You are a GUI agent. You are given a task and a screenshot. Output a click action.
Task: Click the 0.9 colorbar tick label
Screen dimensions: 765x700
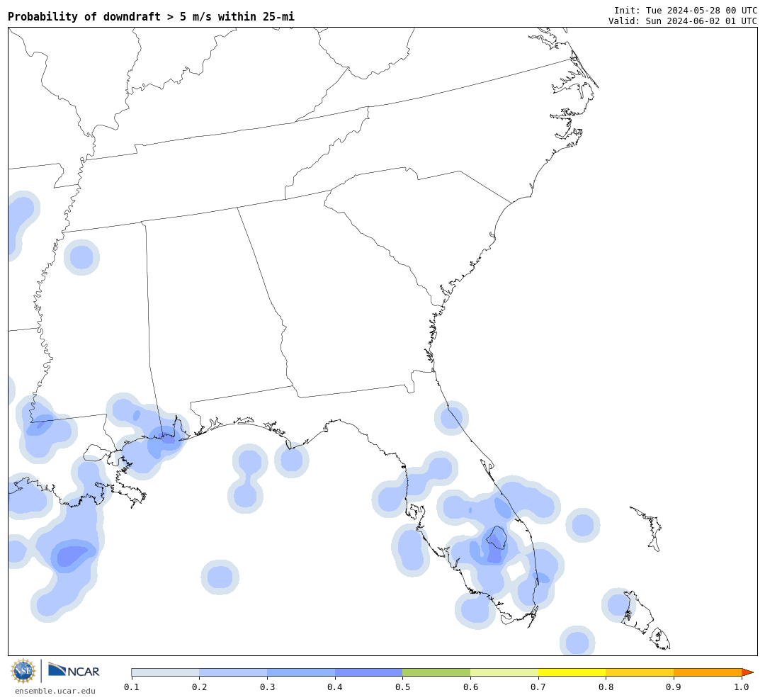[x=674, y=687]
